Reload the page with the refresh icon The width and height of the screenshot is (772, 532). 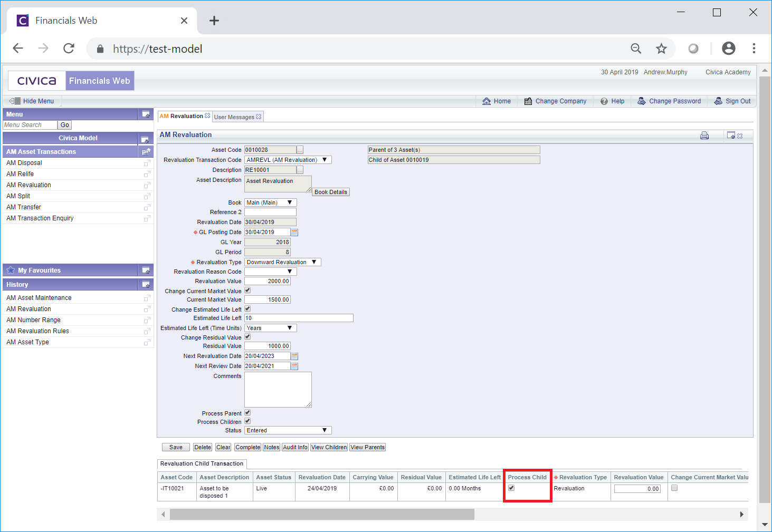69,49
